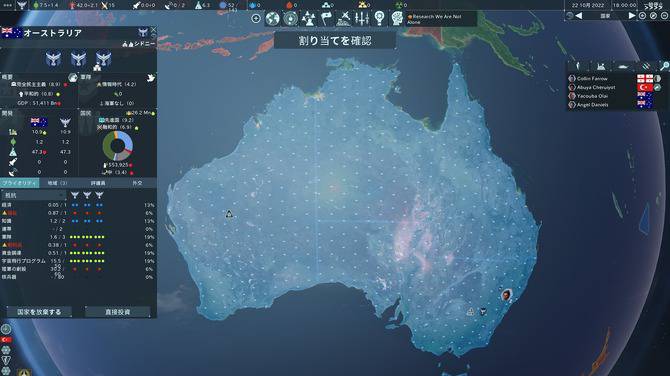Click the magnifying glass search icon
Viewport: 670px width, 376px height.
(664, 66)
